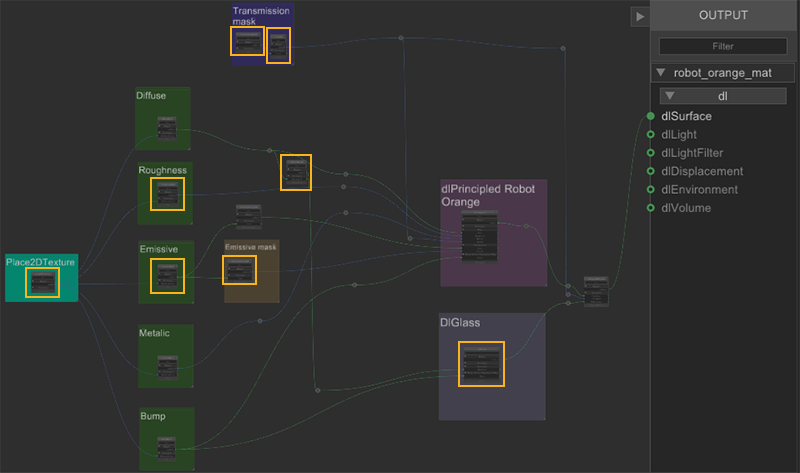Click the Emissive mask node
Screen dimensions: 800x473
[x=239, y=270]
